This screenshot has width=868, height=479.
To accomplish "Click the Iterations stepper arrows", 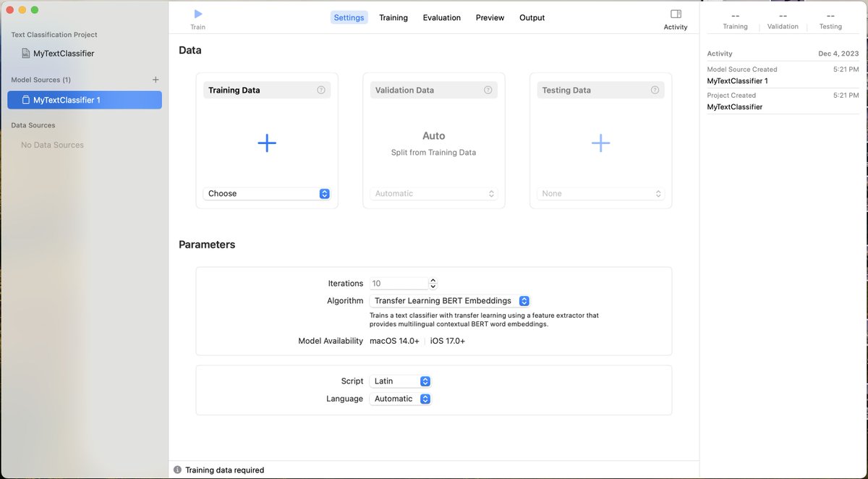I will click(433, 284).
